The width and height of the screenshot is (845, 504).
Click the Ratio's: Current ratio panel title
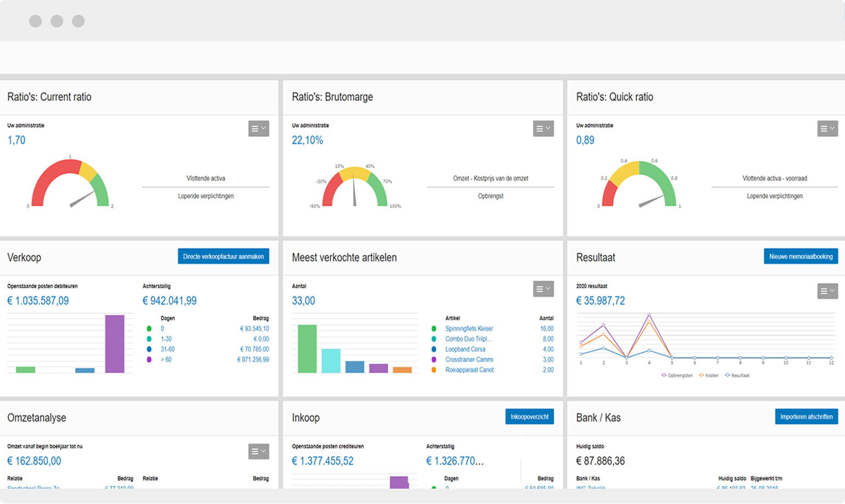tap(49, 97)
